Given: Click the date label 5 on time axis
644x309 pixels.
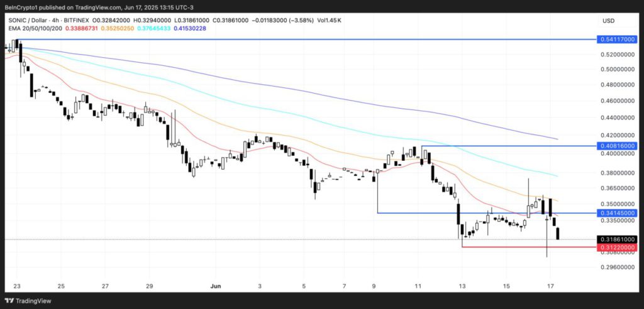Looking at the screenshot, I should [x=304, y=286].
